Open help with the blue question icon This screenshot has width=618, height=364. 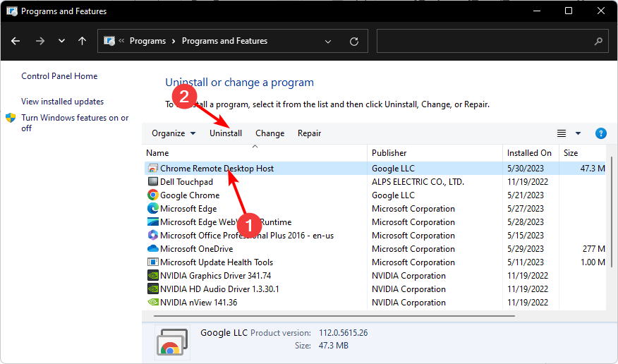[600, 133]
